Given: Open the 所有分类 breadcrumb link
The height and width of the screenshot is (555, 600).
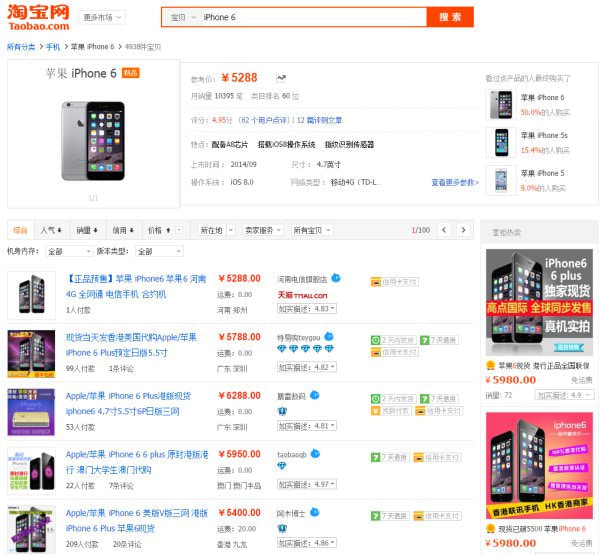Looking at the screenshot, I should (21, 47).
